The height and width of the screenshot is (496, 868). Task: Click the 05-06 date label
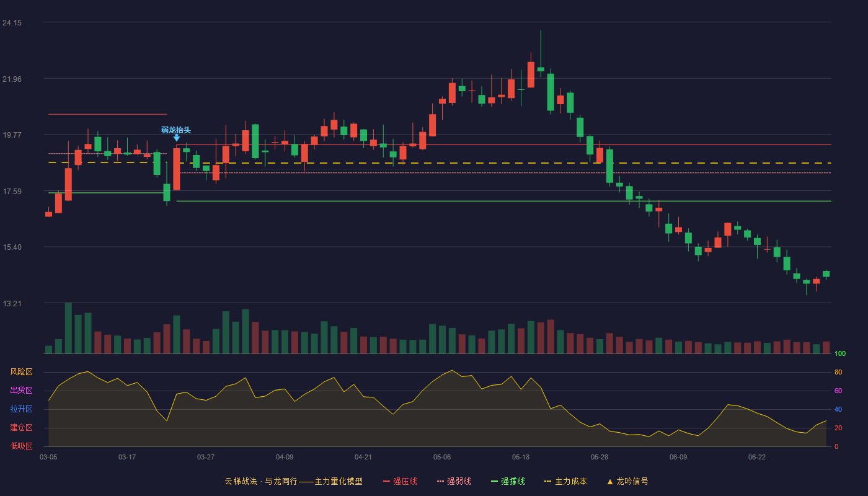[x=442, y=457]
